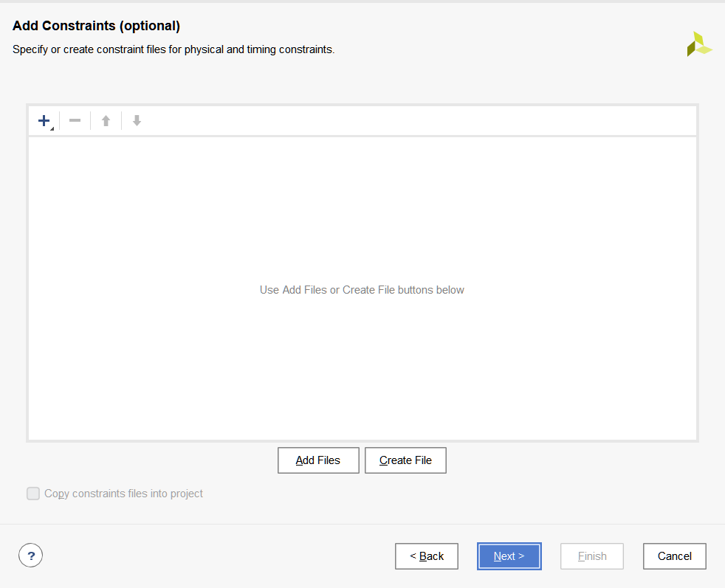Image resolution: width=725 pixels, height=588 pixels.
Task: Click the 'Use Add Files or Create File' hint text
Action: (x=362, y=290)
